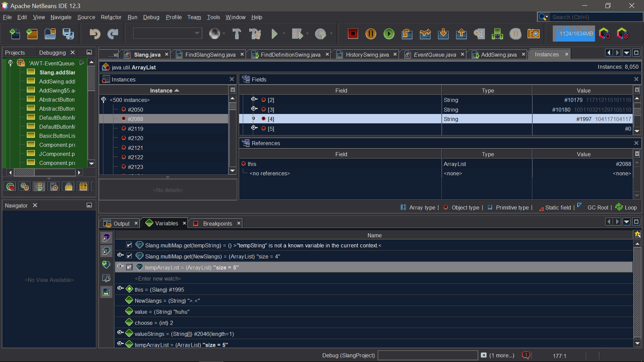This screenshot has width=644, height=362.
Task: Click <Enter new watch> row
Action: coord(158,279)
